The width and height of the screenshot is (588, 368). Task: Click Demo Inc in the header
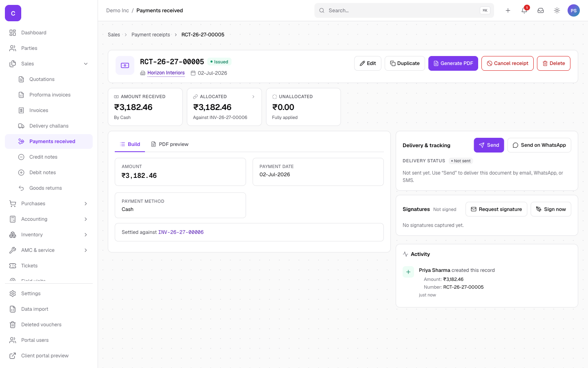tap(118, 11)
